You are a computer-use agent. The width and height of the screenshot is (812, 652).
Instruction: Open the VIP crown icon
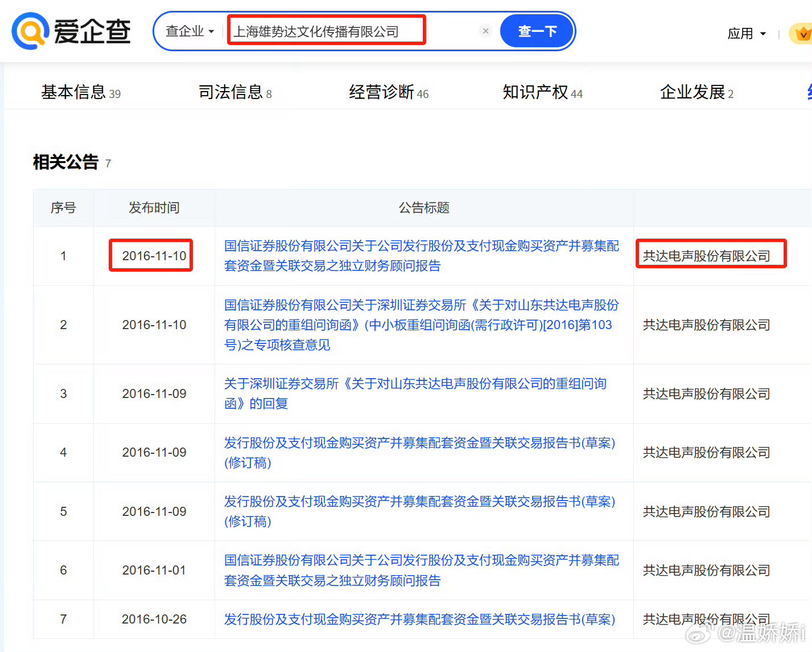[802, 34]
